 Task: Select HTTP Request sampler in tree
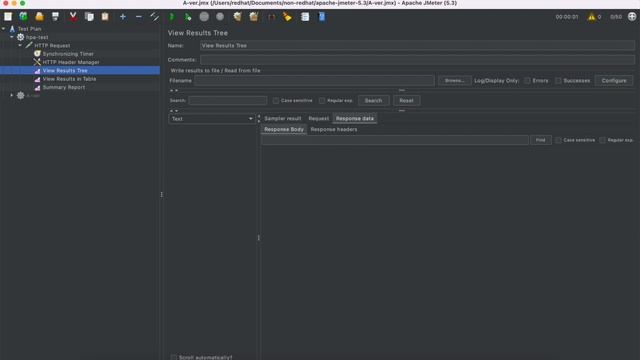52,46
